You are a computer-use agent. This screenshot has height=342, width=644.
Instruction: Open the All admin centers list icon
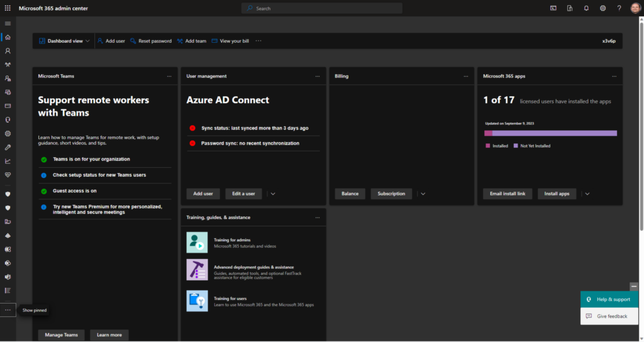coord(8,290)
